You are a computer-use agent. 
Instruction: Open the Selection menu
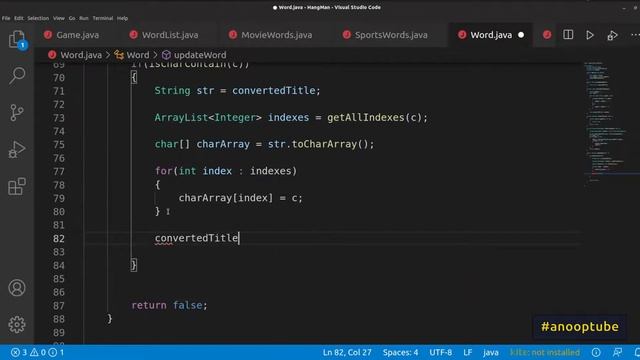(38, 18)
